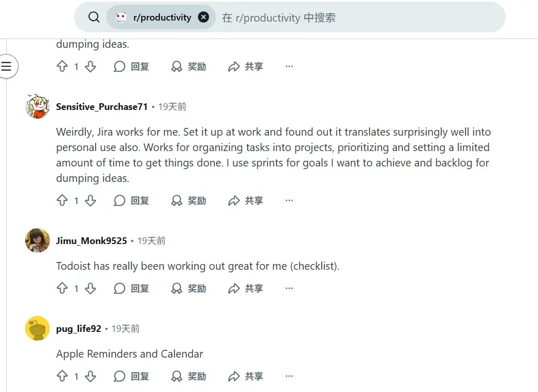Remove the r/productivity search filter
This screenshot has height=392, width=538.
(x=203, y=17)
